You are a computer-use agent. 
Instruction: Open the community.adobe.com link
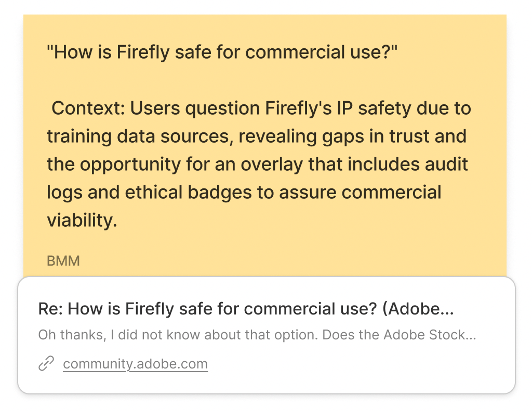point(135,364)
